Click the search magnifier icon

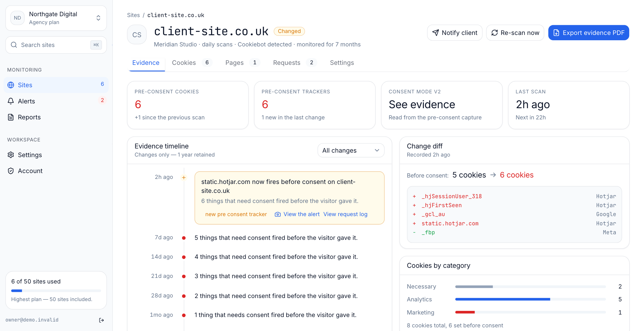[14, 45]
